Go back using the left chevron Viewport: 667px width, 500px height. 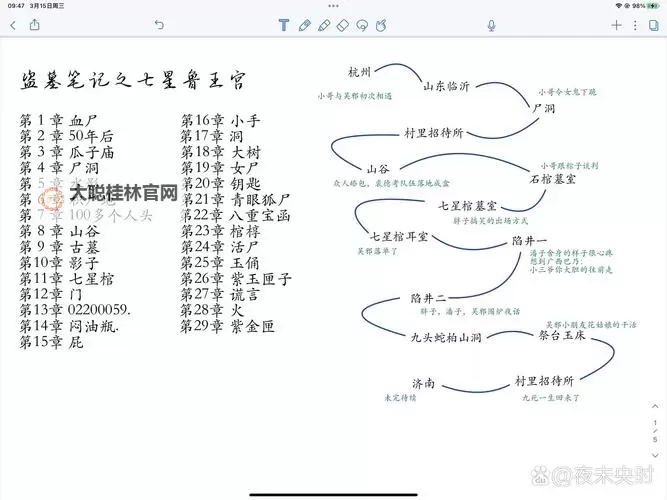tap(13, 25)
